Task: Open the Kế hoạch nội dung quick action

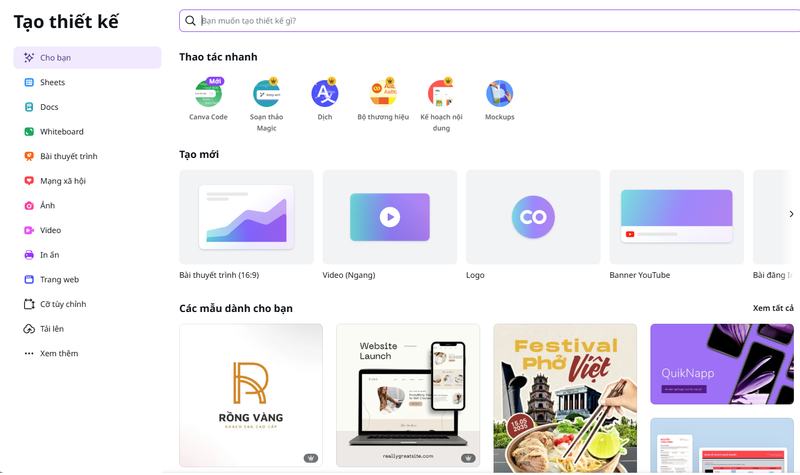Action: (x=441, y=94)
